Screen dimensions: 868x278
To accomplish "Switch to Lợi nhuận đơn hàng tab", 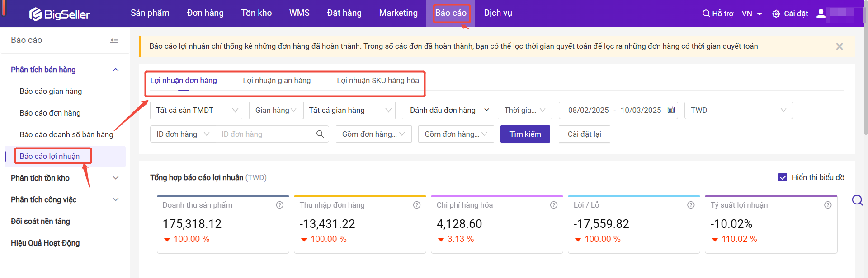I will 184,80.
